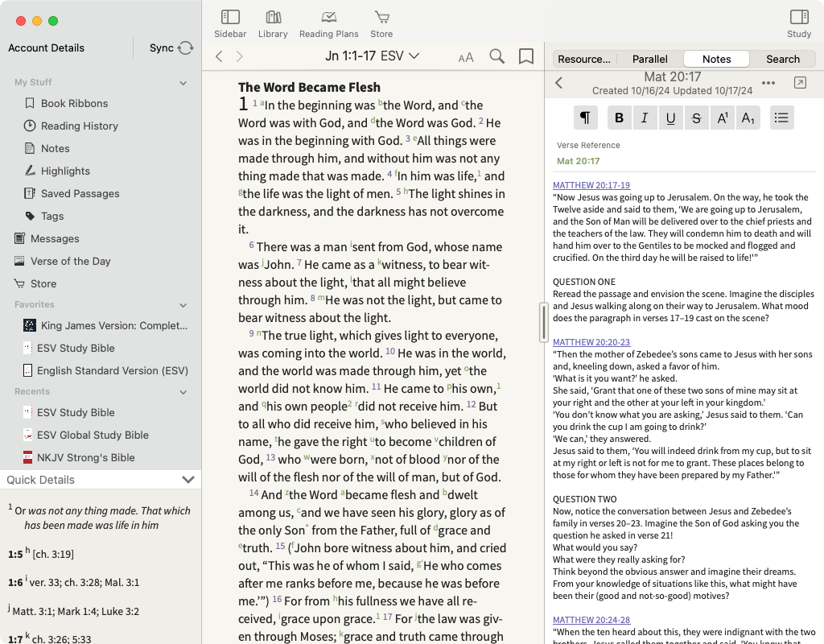Collapse the Quick Details panel
The image size is (824, 644).
click(x=188, y=480)
